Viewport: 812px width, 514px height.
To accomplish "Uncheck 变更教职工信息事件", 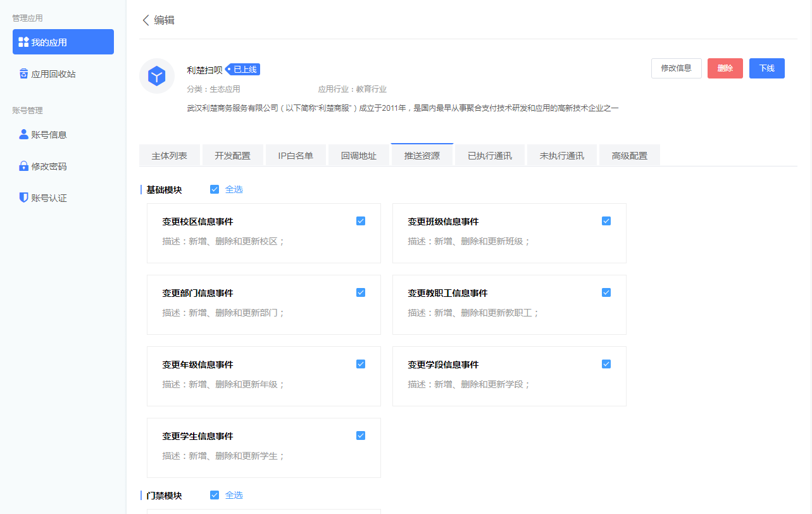I will coord(606,292).
